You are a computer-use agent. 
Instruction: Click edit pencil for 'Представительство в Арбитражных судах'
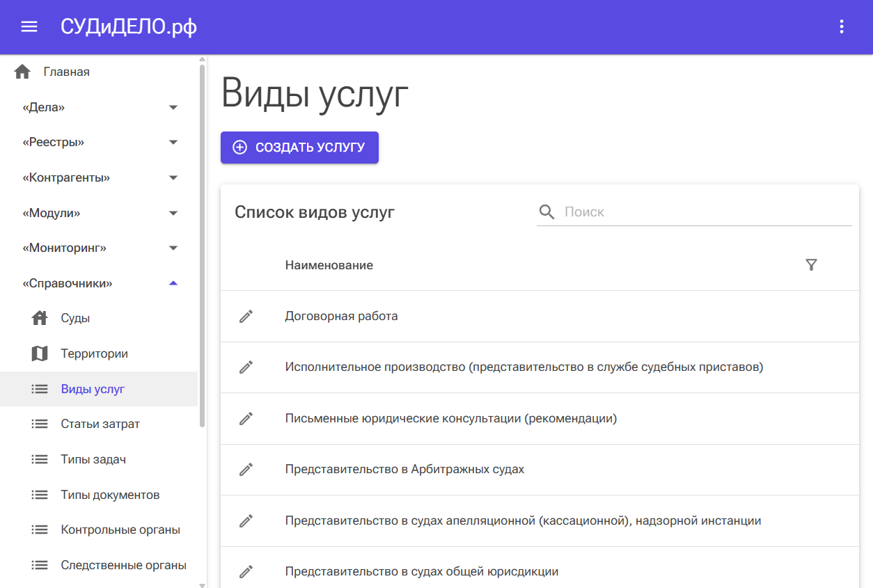pyautogui.click(x=246, y=470)
